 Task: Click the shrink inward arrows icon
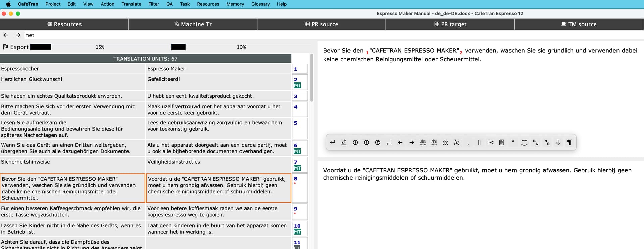click(x=547, y=142)
